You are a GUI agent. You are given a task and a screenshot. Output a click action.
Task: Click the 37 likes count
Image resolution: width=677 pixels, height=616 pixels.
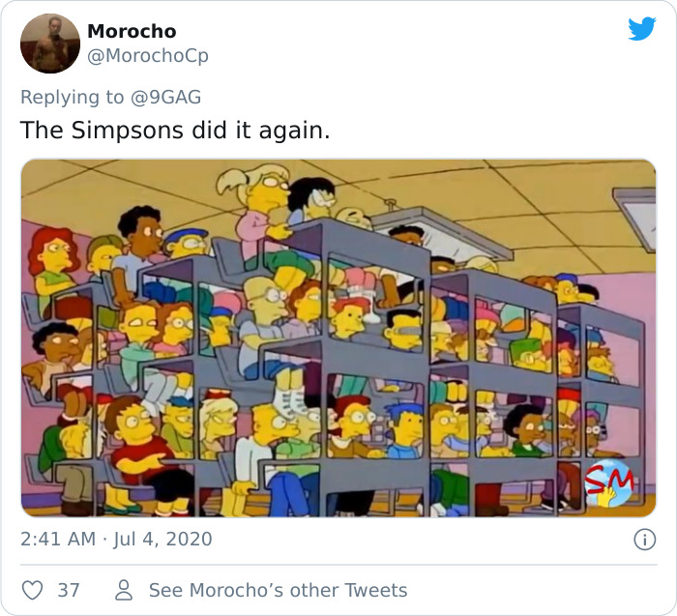coord(69,590)
